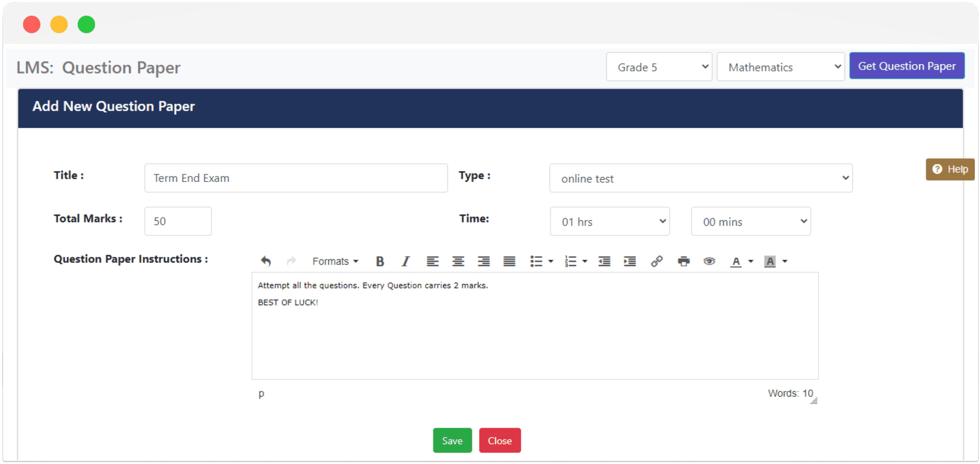Click the numbered list icon
Viewport: 980px width, 464px height.
571,261
